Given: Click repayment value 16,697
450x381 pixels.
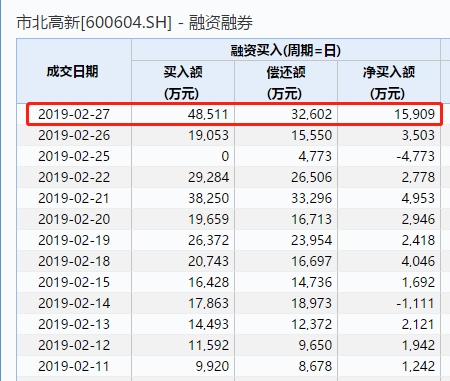Looking at the screenshot, I should pyautogui.click(x=311, y=261).
